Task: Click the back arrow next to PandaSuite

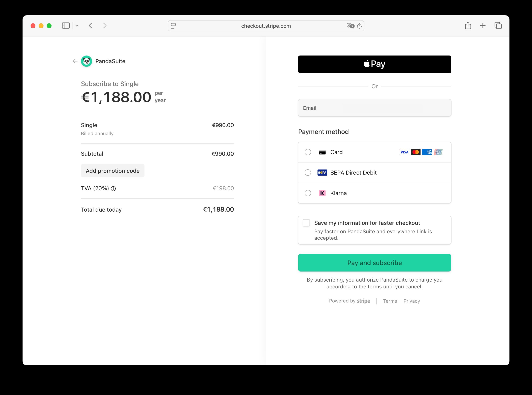Action: tap(75, 61)
